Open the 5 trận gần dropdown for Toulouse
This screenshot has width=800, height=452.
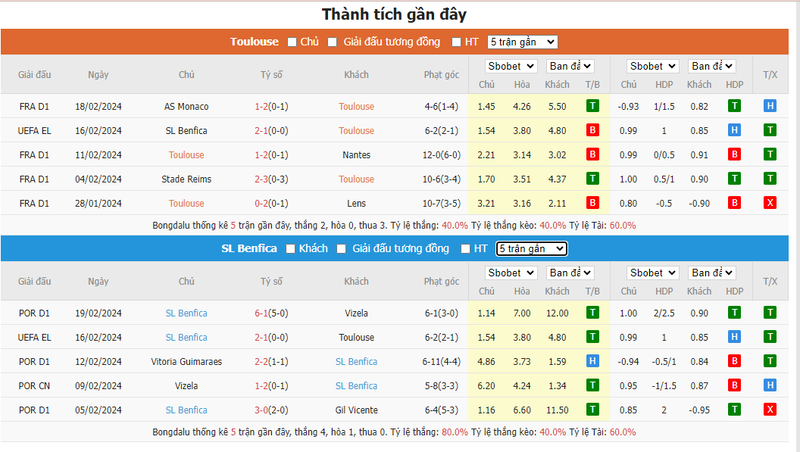point(522,42)
